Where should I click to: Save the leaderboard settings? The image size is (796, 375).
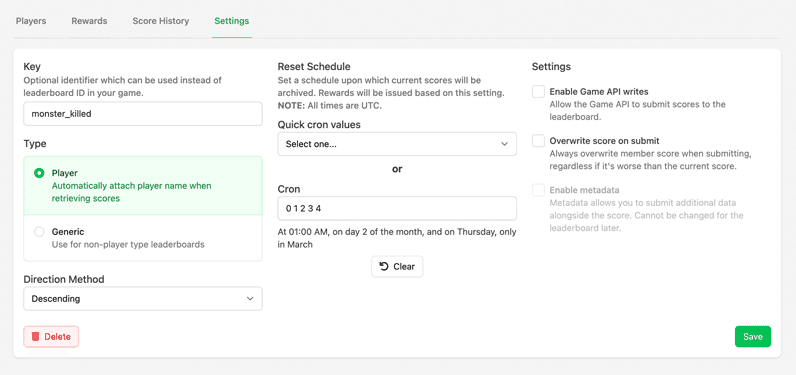[753, 336]
